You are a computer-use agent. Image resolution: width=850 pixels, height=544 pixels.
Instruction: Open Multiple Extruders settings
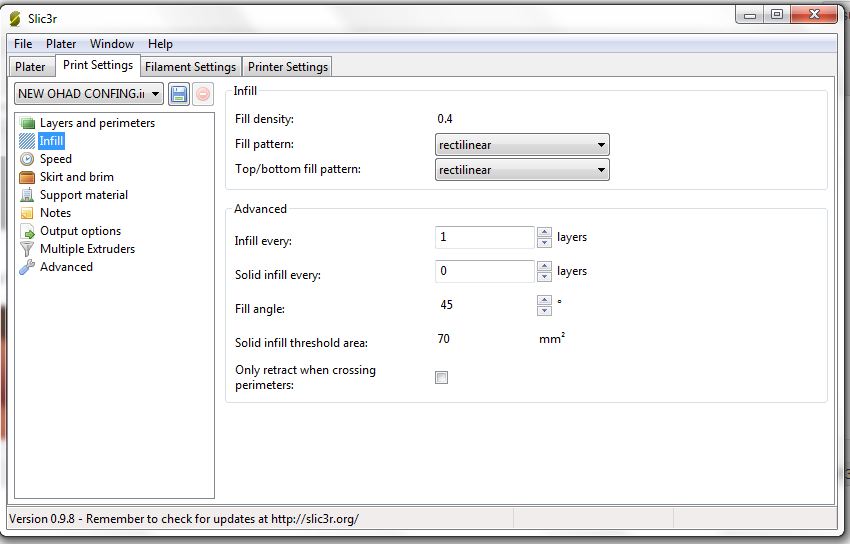click(x=87, y=249)
